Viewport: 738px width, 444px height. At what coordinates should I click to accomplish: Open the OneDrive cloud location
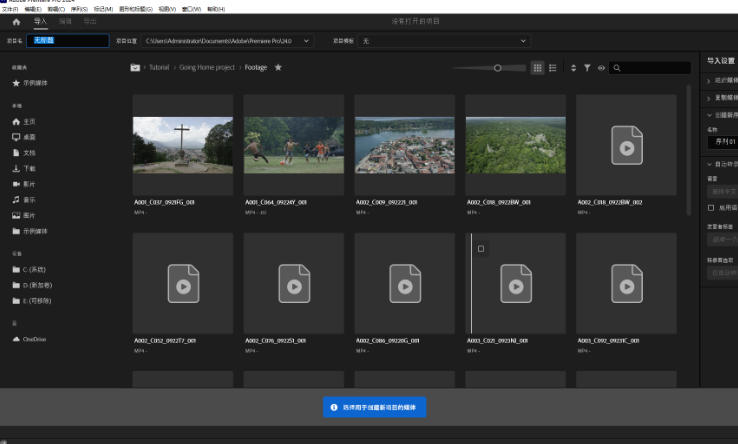(x=29, y=339)
